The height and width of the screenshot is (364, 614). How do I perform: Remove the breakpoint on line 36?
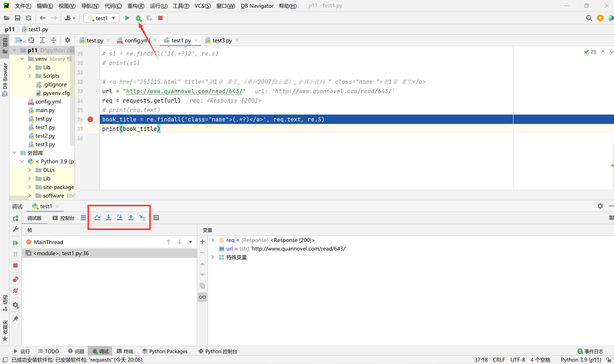coord(90,119)
